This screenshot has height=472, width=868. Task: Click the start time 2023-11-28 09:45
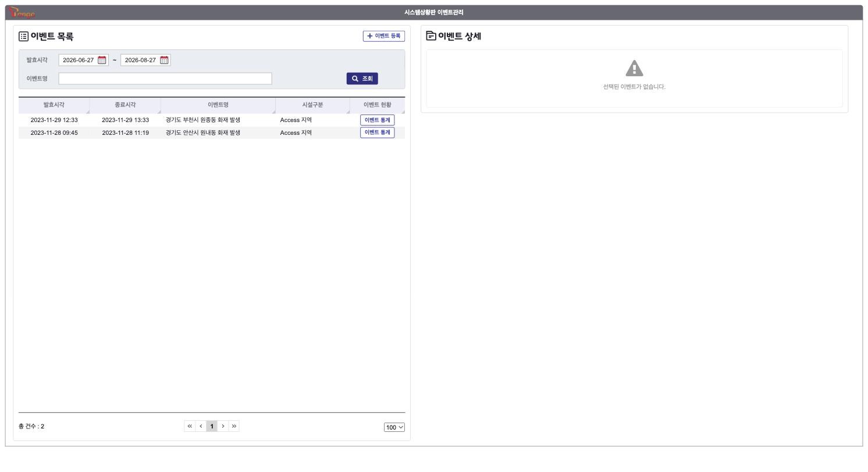pos(54,133)
